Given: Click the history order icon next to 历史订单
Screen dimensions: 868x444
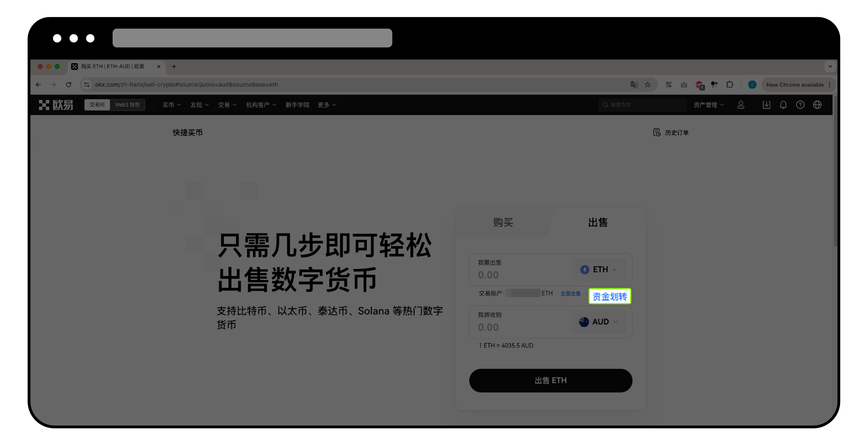Looking at the screenshot, I should tap(657, 132).
